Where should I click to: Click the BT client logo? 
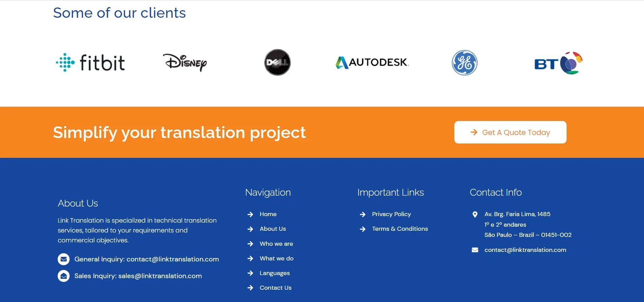click(x=558, y=63)
